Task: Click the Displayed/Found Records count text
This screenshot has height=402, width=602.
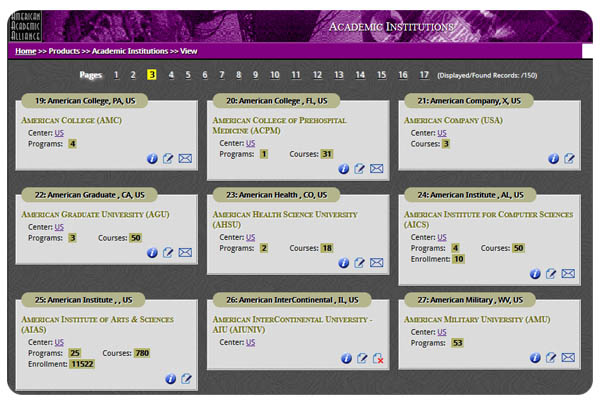Action: [487, 75]
